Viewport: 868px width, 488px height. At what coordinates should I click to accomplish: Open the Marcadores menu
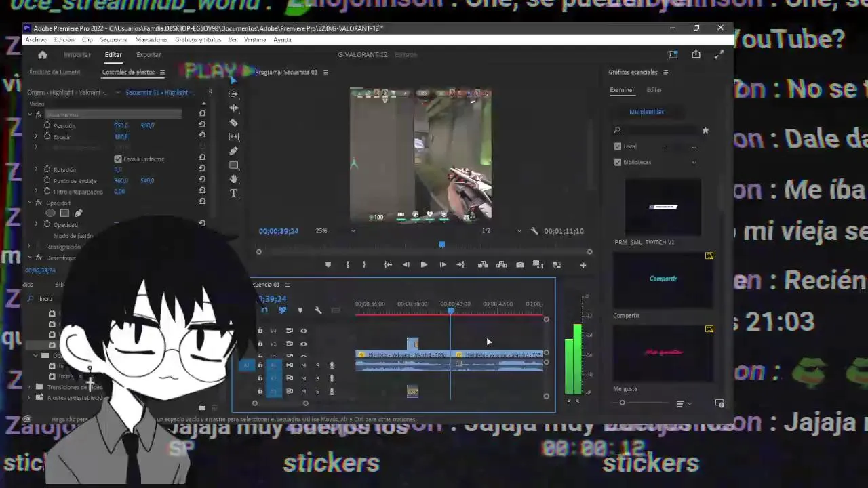click(151, 40)
